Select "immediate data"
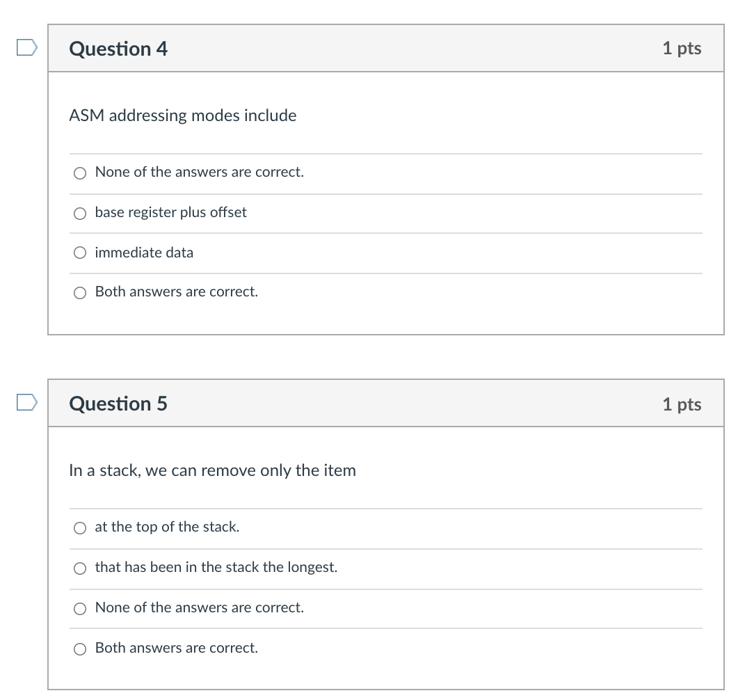This screenshot has width=754, height=700. tap(80, 253)
